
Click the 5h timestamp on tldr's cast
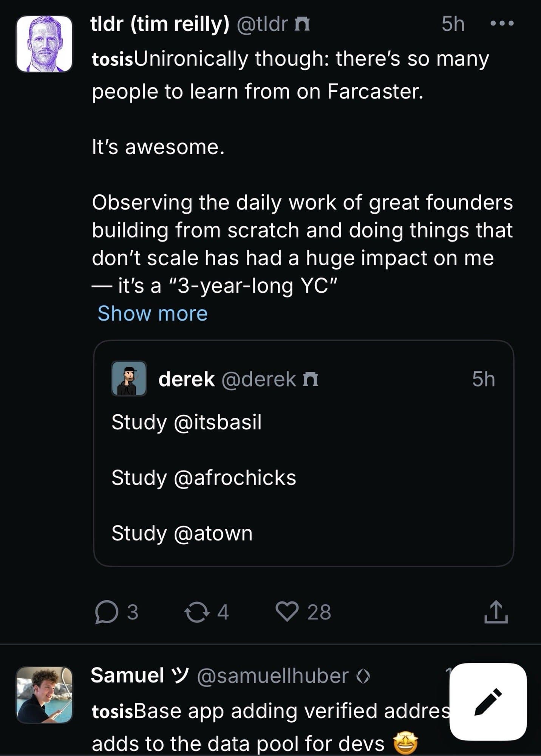(x=453, y=23)
